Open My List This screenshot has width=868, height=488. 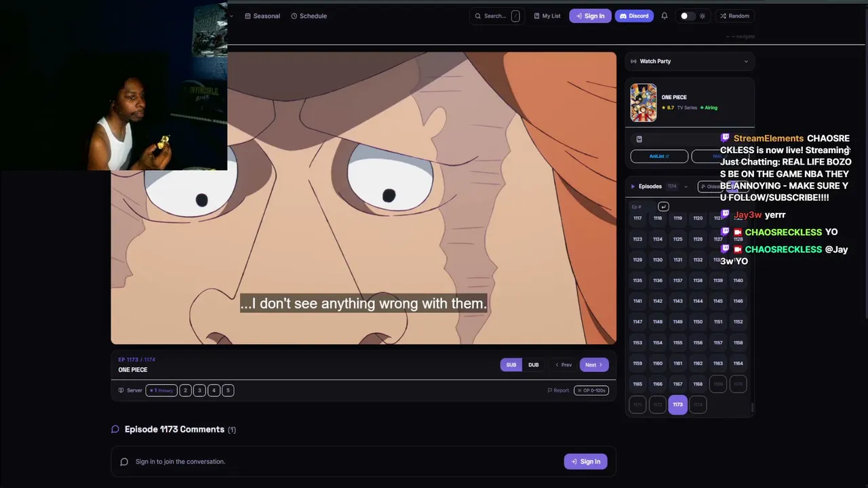click(547, 16)
